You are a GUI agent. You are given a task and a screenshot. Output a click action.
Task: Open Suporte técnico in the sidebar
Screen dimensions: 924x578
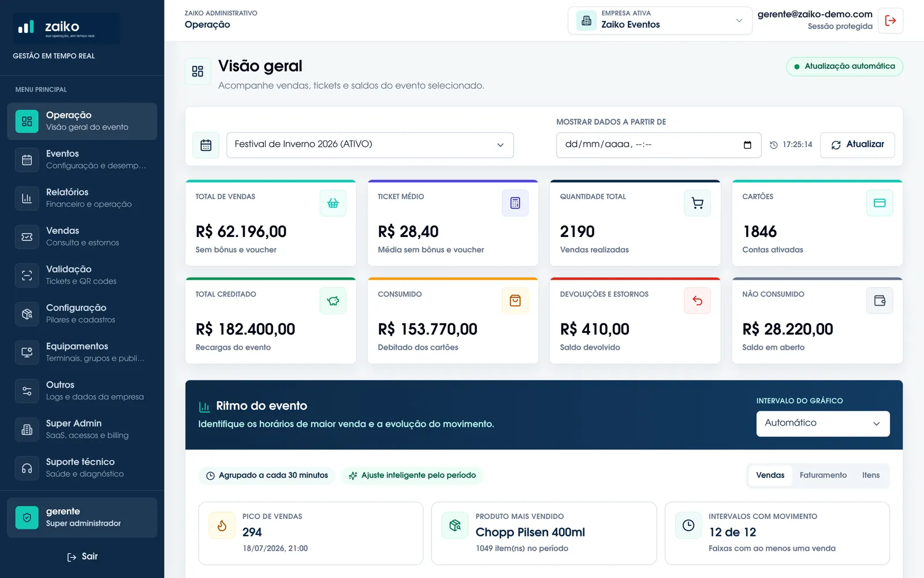[82, 468]
